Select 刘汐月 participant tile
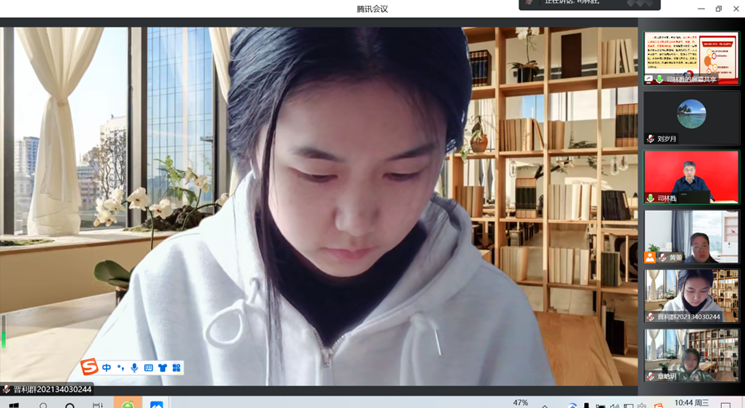This screenshot has width=745, height=408. click(x=691, y=118)
